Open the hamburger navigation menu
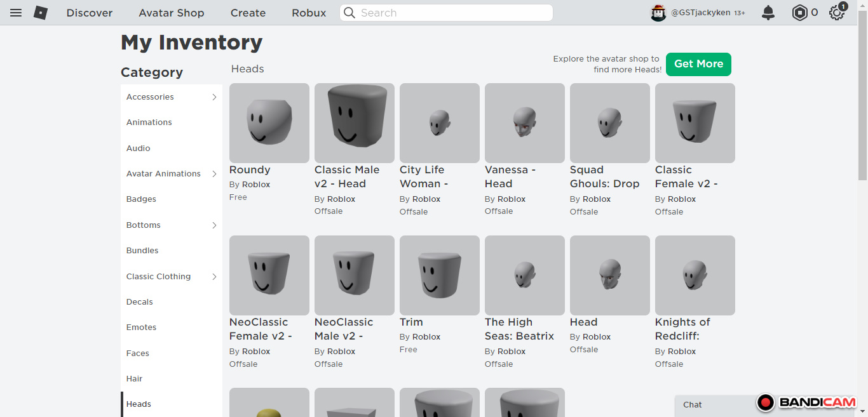The image size is (868, 417). [x=16, y=13]
